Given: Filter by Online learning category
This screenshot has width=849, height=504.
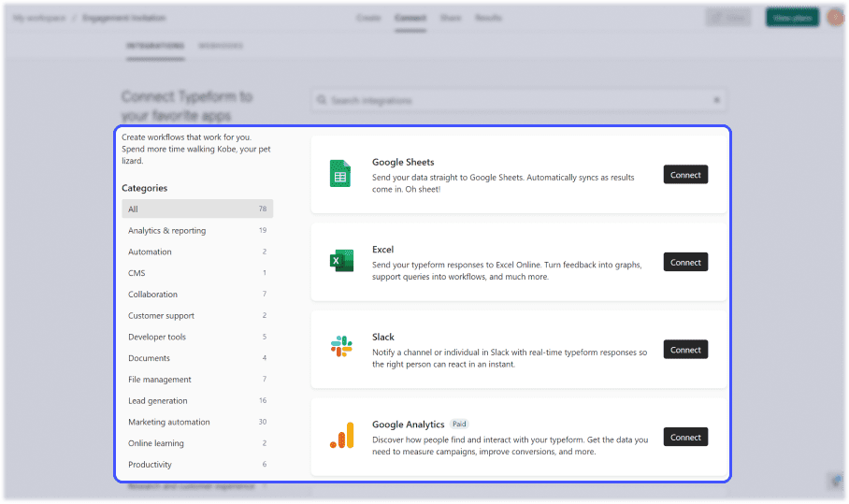Looking at the screenshot, I should (197, 443).
